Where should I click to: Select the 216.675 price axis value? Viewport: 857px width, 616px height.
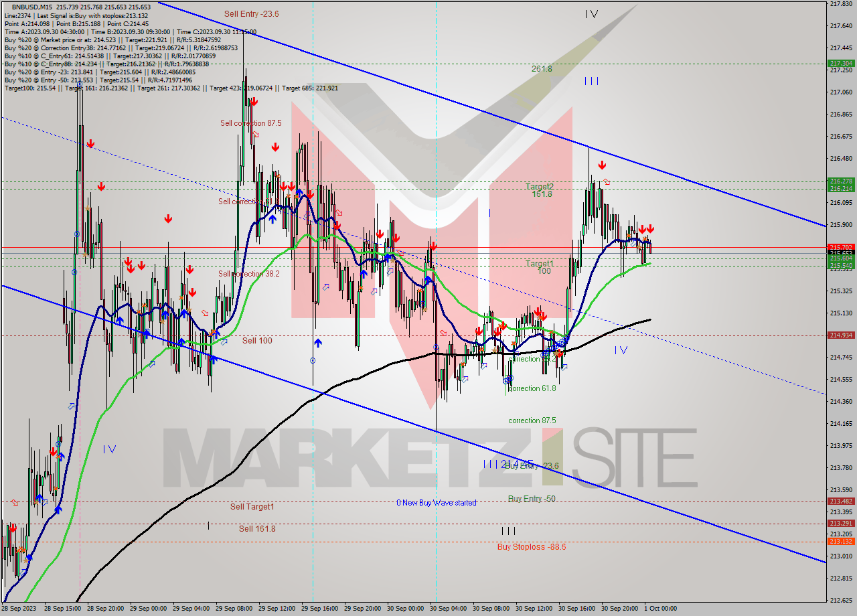pyautogui.click(x=841, y=137)
